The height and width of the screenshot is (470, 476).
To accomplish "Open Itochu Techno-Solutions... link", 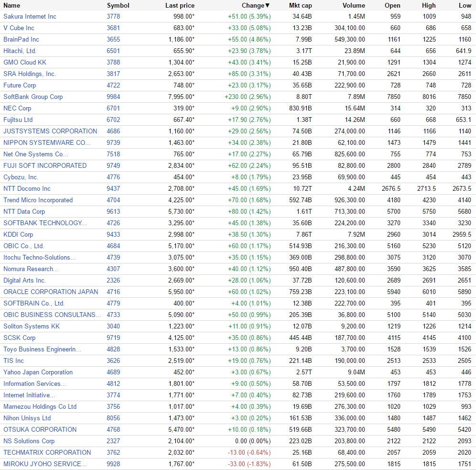I will pyautogui.click(x=40, y=257).
